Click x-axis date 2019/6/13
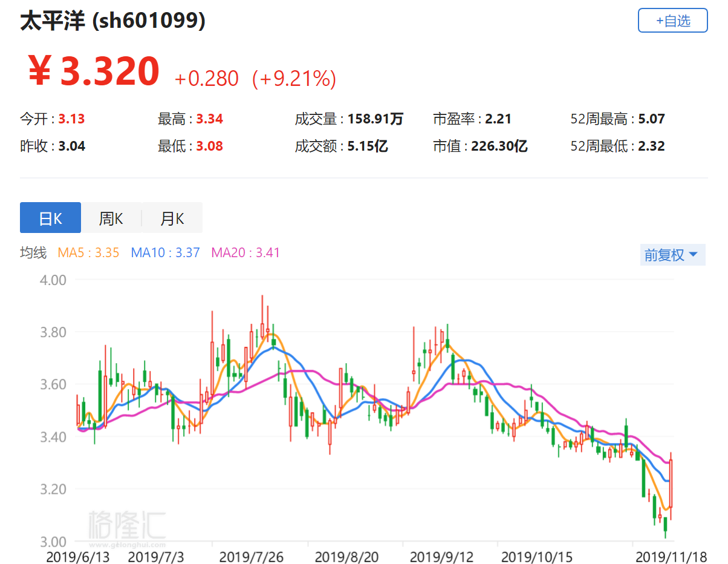The width and height of the screenshot is (728, 564). 79,556
